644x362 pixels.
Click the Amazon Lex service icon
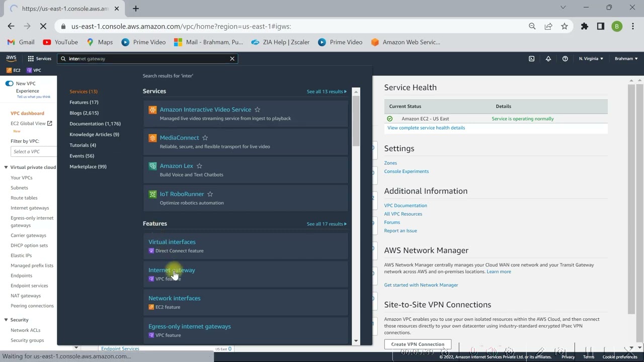(152, 166)
